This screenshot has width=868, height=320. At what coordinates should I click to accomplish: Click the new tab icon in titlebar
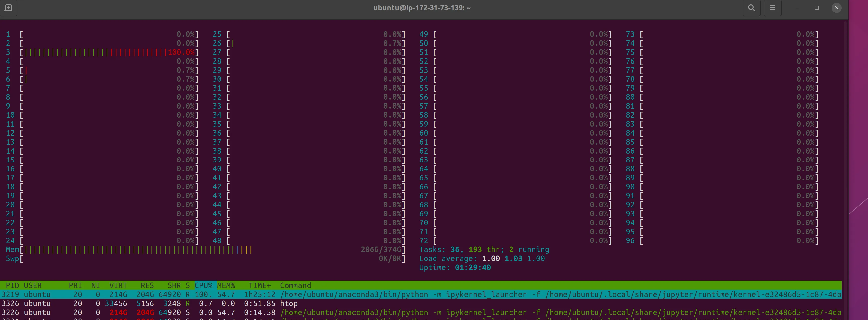click(x=9, y=8)
